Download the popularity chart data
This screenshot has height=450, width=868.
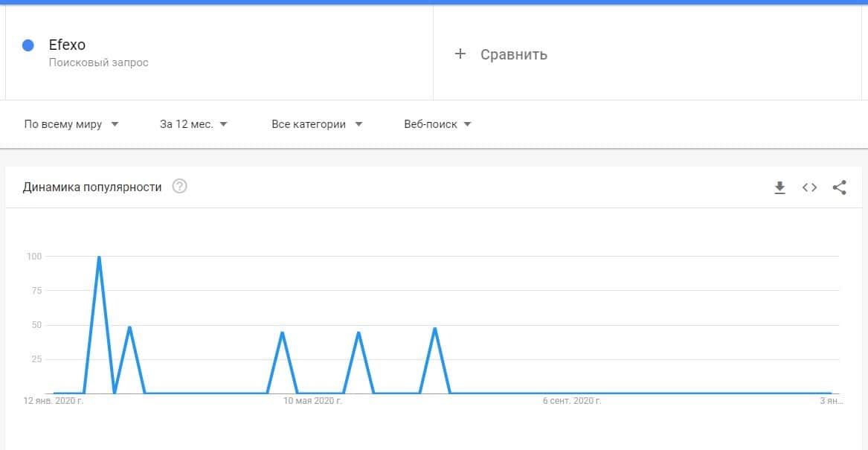click(x=779, y=187)
